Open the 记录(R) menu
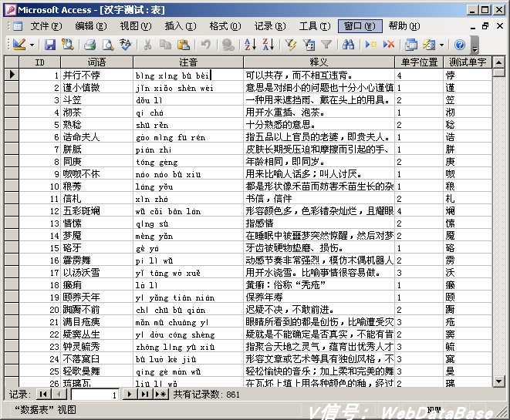 click(270, 26)
